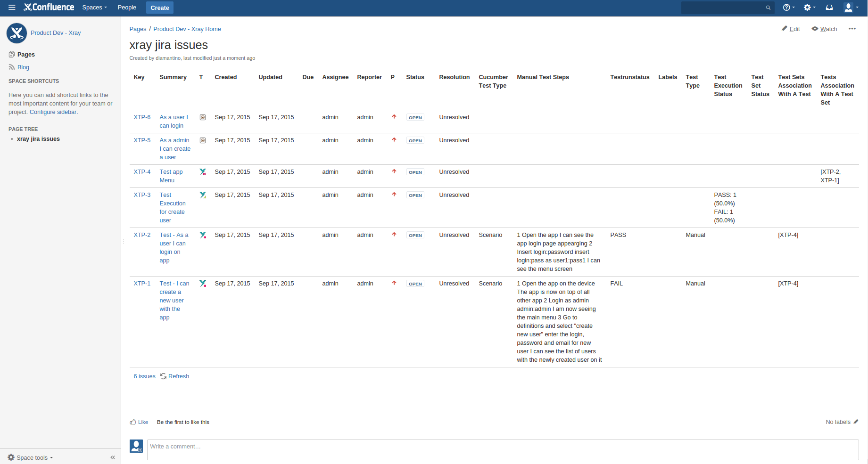This screenshot has height=464, width=868.
Task: Click the [XTP-4] test set cell for XTP-1
Action: 788,284
